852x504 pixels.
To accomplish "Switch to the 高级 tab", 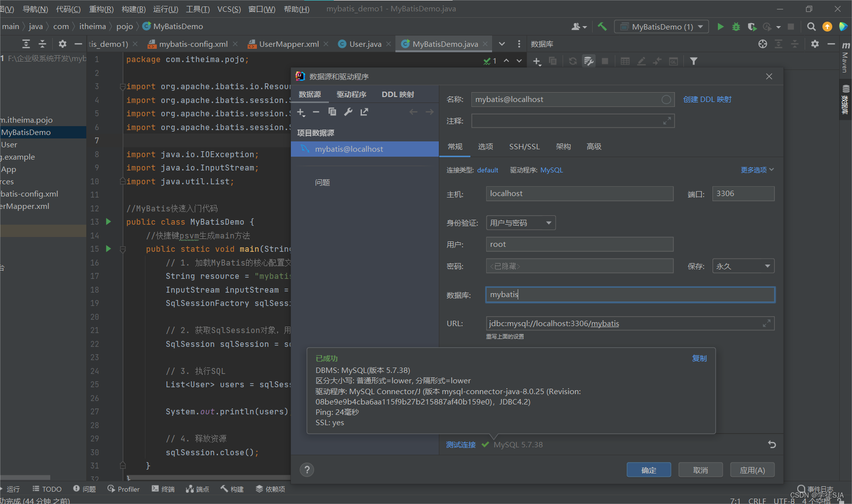I will tap(594, 146).
